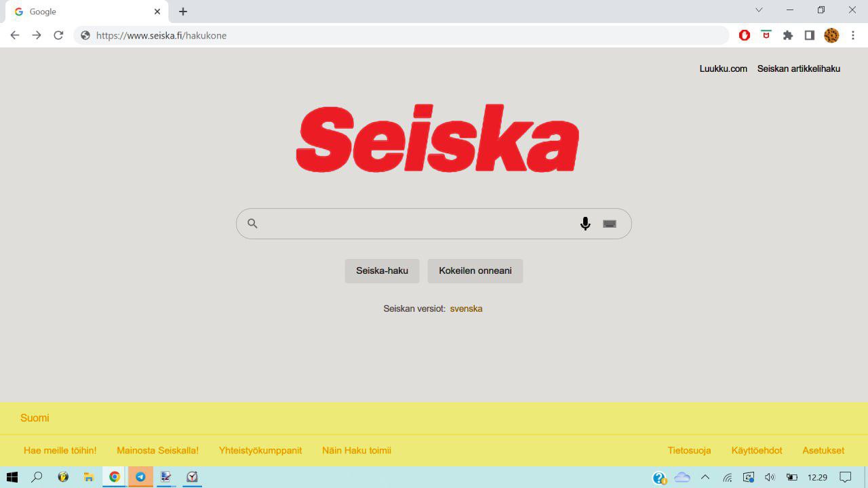Open a new browser tab
Viewport: 868px width, 488px height.
(183, 12)
